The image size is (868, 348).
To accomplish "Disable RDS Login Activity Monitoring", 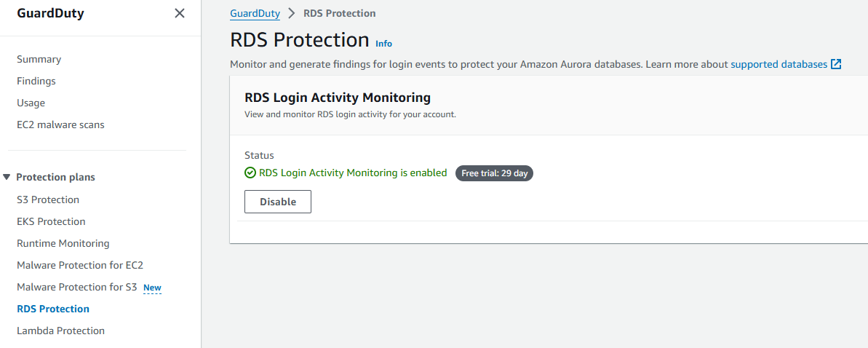I will pyautogui.click(x=278, y=202).
